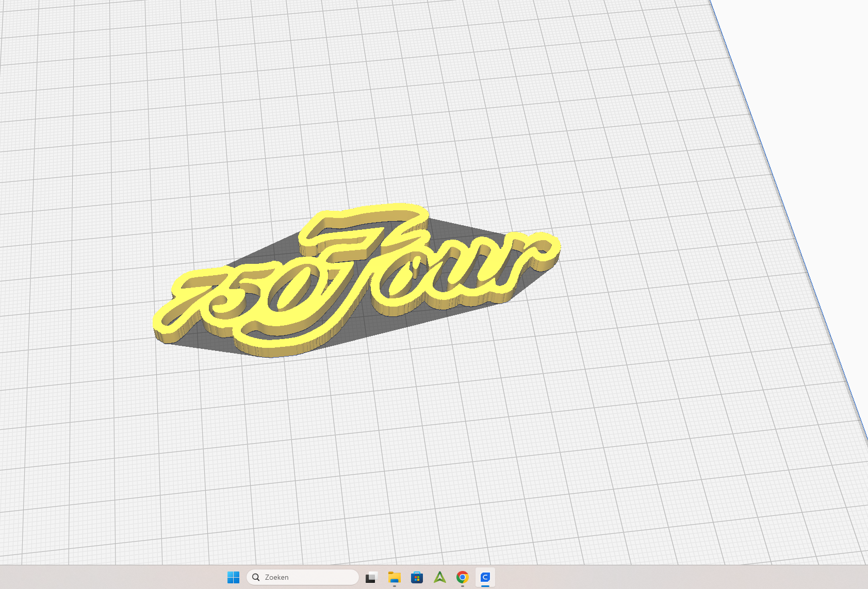Viewport: 868px width, 589px height.
Task: Switch to Google Chrome in the taskbar
Action: [463, 577]
